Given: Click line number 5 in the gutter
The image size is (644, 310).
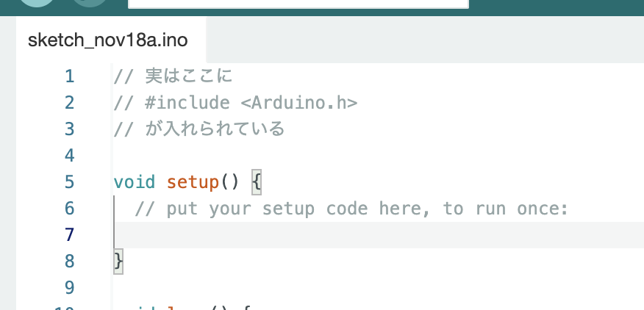Looking at the screenshot, I should [69, 182].
